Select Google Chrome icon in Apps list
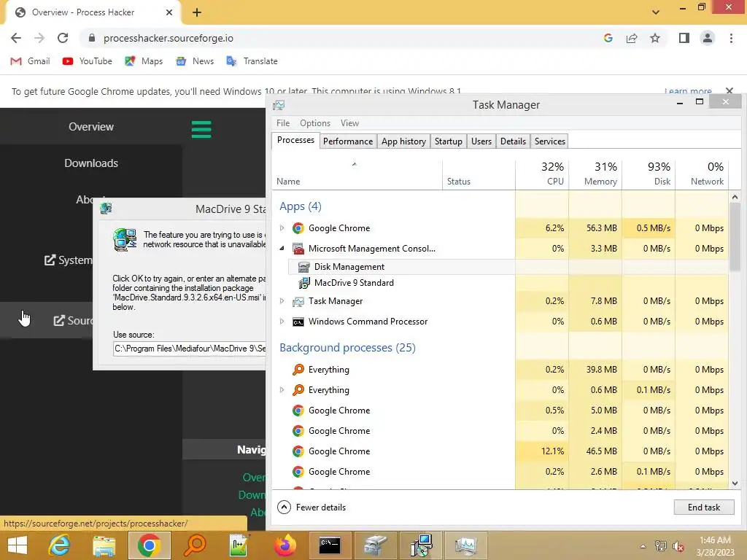Image resolution: width=747 pixels, height=560 pixels. pos(298,228)
